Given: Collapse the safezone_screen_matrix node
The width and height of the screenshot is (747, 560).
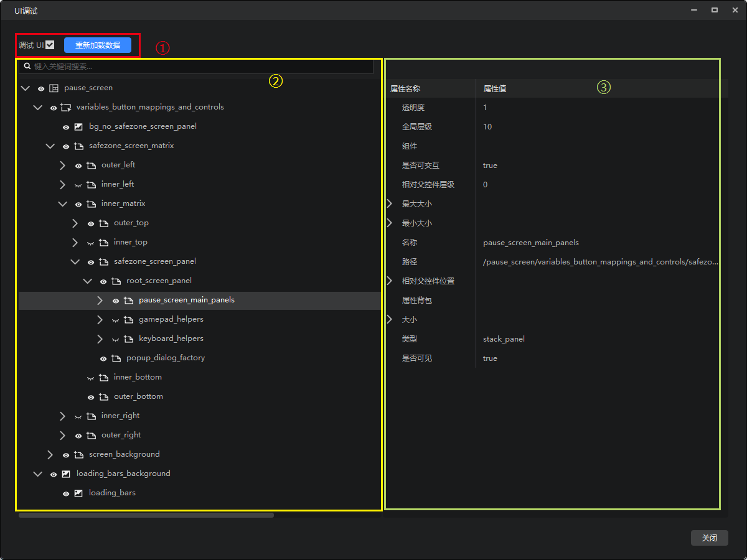Looking at the screenshot, I should coord(50,146).
